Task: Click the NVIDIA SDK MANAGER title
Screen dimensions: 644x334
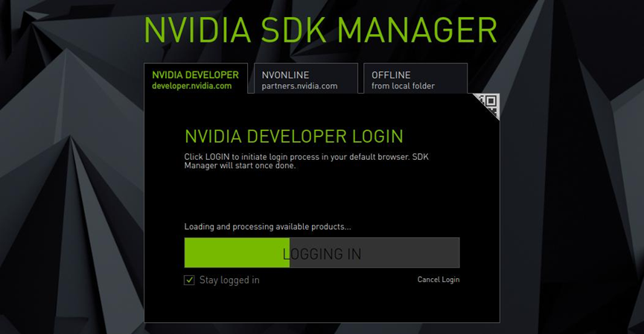Action: [321, 30]
